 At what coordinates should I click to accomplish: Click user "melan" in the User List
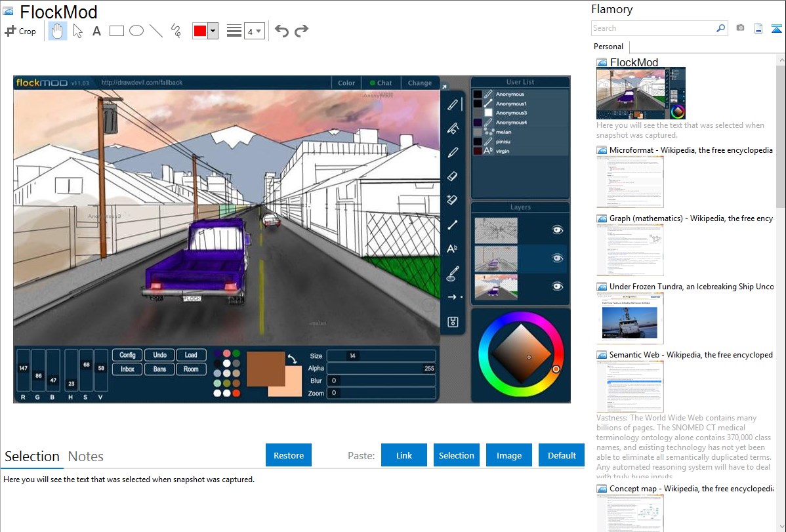503,133
